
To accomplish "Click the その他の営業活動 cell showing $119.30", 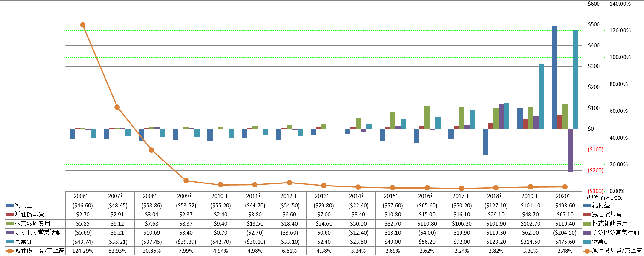I will click(x=496, y=233).
